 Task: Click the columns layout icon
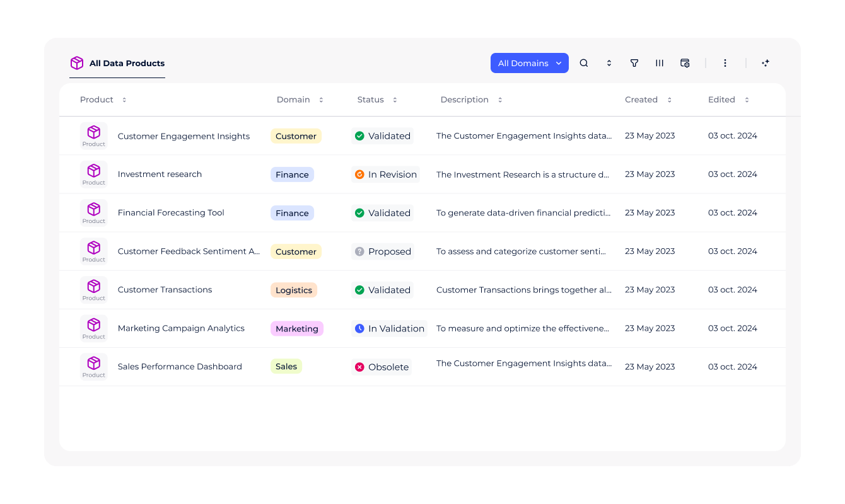(660, 63)
